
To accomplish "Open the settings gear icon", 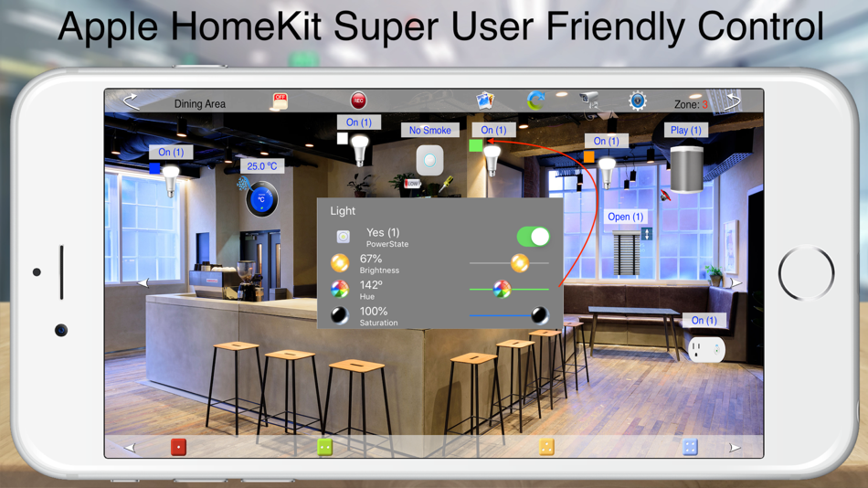I will (637, 101).
